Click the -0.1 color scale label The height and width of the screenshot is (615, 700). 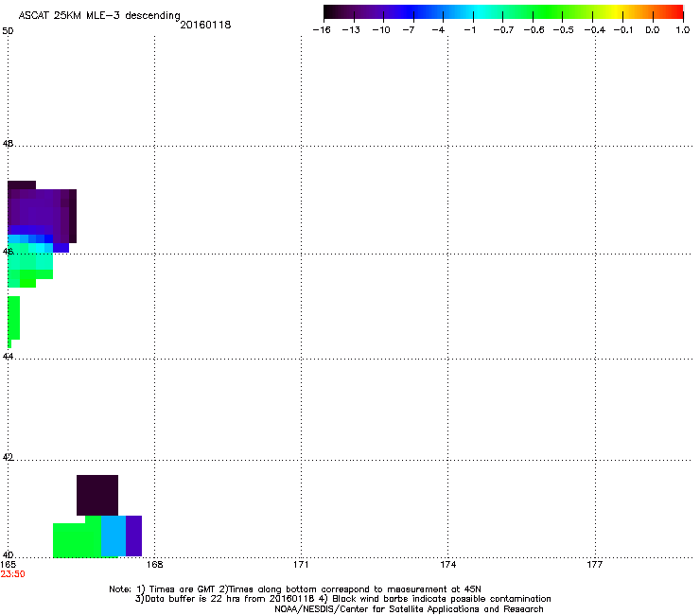[x=623, y=30]
